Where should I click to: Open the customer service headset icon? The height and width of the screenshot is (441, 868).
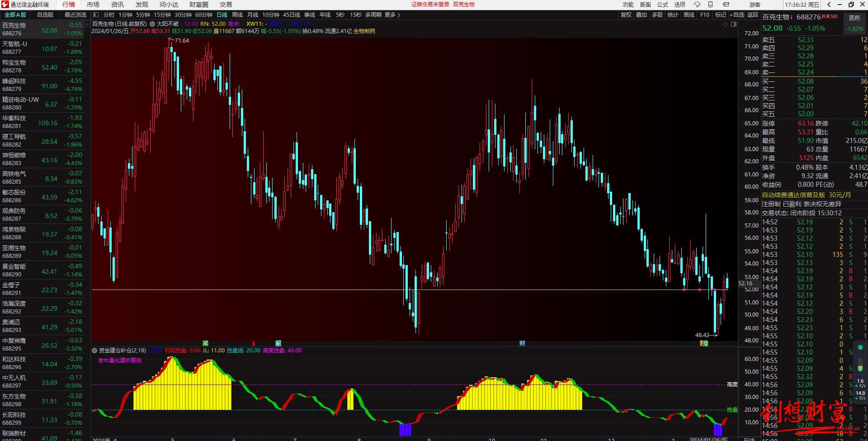(x=697, y=5)
